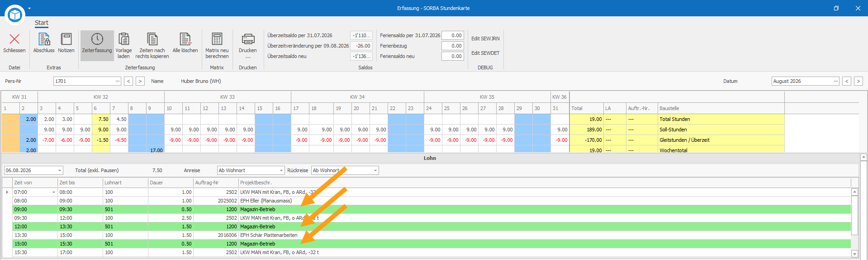Viewport: 868px width, 260px height.
Task: Click Vorlage laden icon
Action: (123, 39)
